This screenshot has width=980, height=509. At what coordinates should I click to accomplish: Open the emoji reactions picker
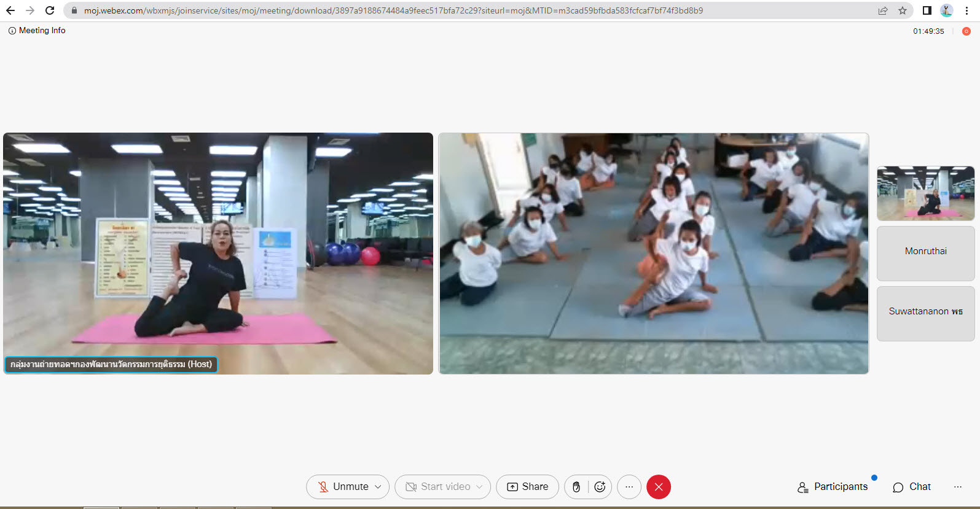click(x=600, y=487)
